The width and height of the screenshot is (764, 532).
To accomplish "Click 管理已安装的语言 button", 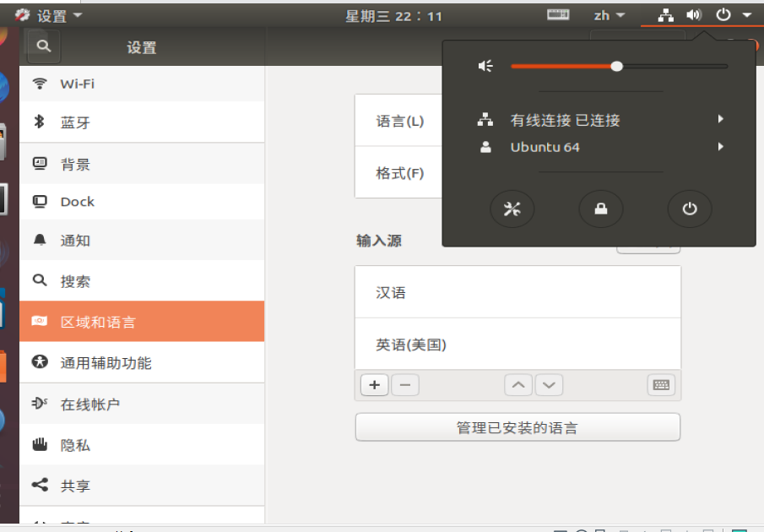I will [517, 427].
